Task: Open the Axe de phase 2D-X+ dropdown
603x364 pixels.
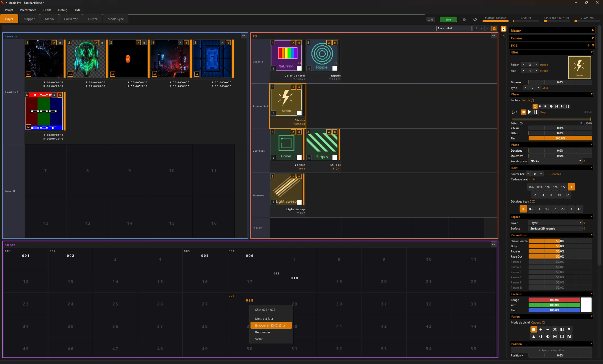Action: 555,161
